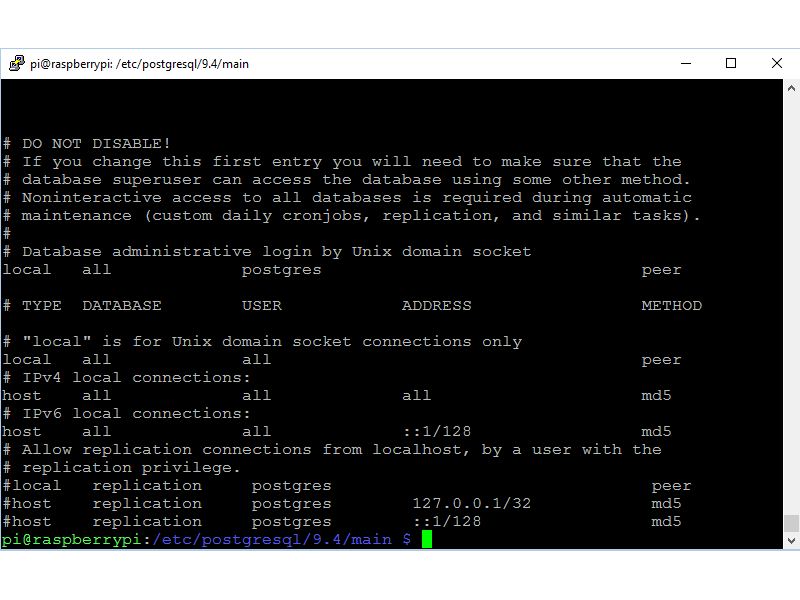
Task: Click 'postgres' user in local all row
Action: [x=282, y=270]
